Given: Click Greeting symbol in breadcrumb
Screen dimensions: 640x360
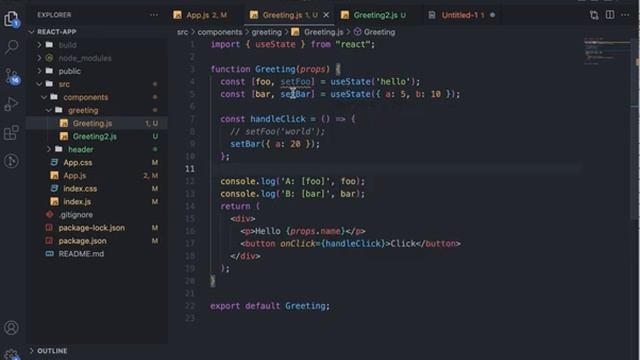Looking at the screenshot, I should click(379, 32).
